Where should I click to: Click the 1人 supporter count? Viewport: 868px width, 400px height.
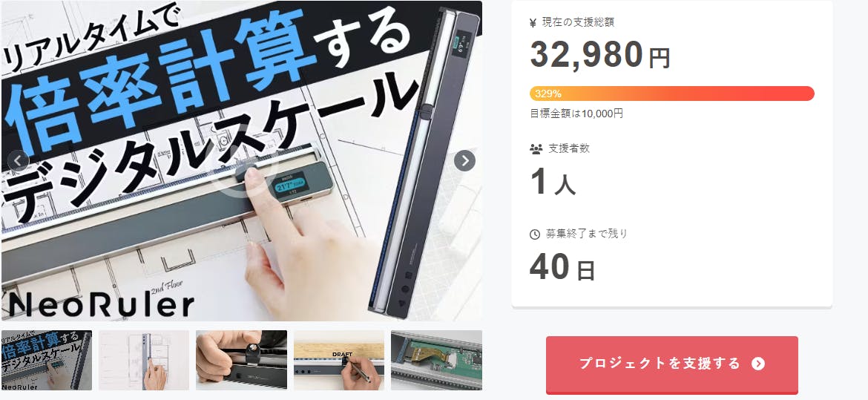coord(553,182)
